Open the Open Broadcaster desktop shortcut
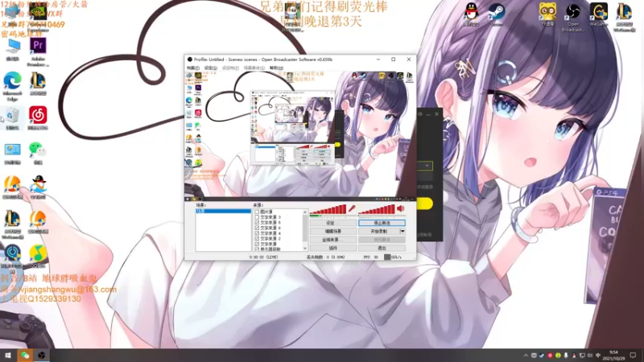The height and width of the screenshot is (362, 644). 573,17
